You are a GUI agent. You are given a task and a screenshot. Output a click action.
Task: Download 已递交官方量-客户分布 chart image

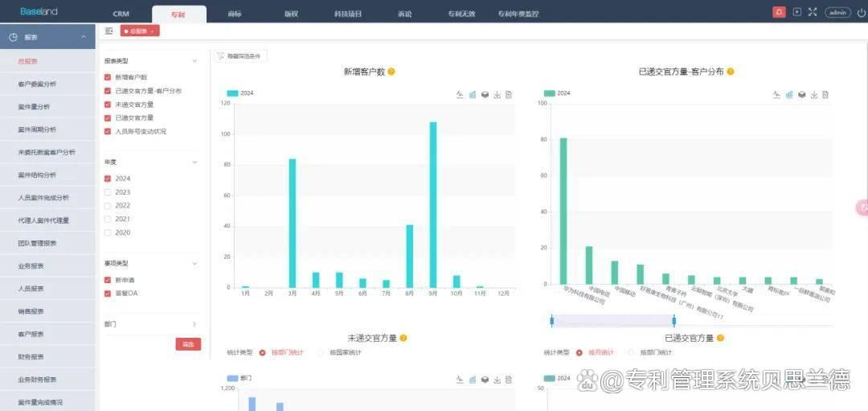813,95
